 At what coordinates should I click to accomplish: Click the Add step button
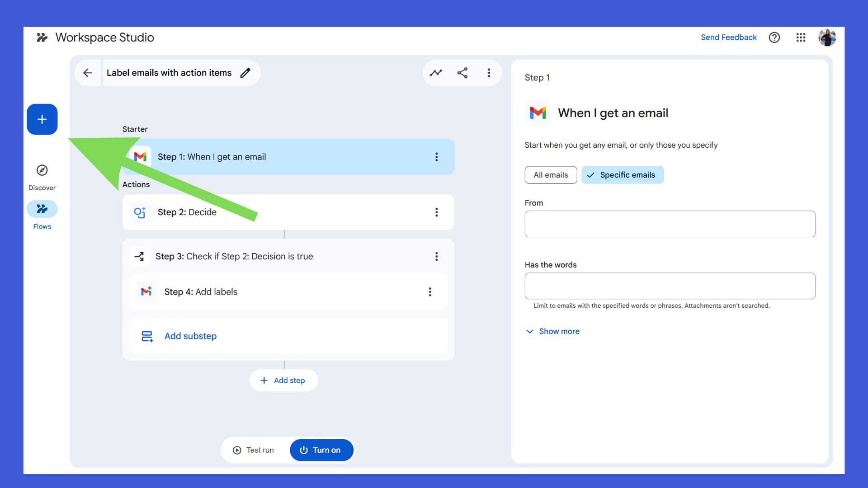tap(284, 380)
